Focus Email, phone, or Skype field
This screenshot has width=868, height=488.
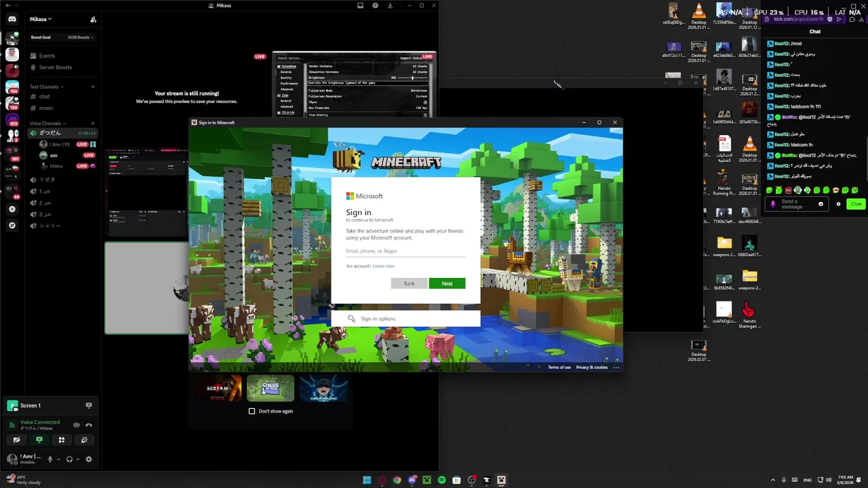[406, 251]
